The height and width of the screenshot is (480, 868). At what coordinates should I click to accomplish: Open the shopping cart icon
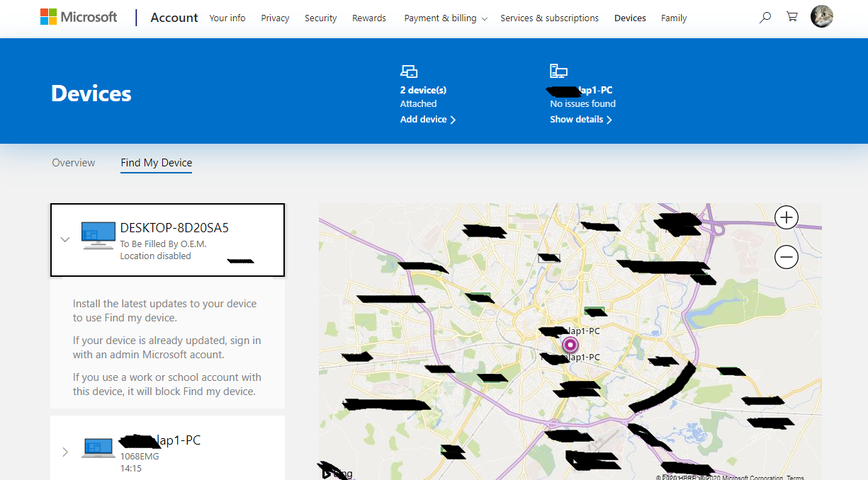792,18
